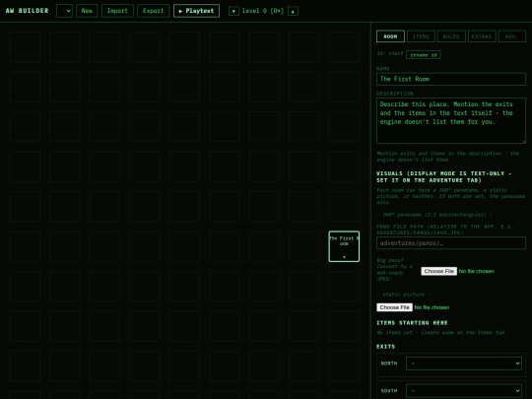
Task: Open the NORTH exit dropdown
Action: [463, 364]
